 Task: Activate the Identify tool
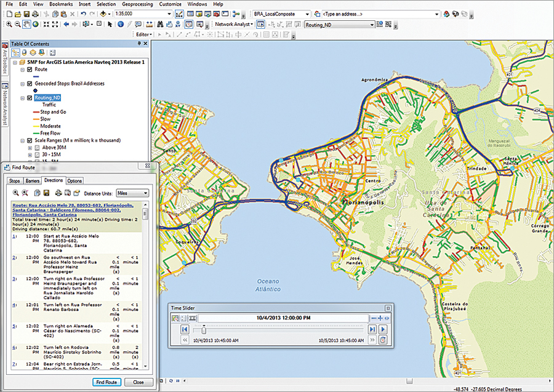click(x=120, y=25)
